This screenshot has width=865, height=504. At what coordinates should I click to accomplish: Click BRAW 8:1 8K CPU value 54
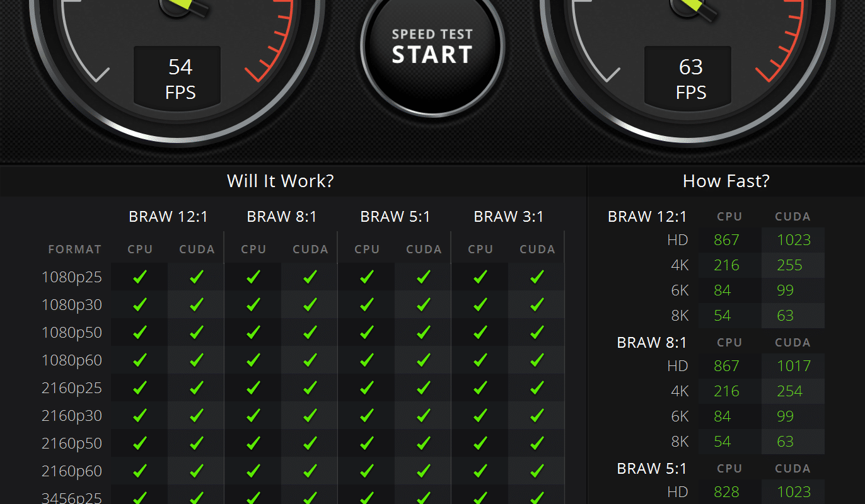coord(723,442)
